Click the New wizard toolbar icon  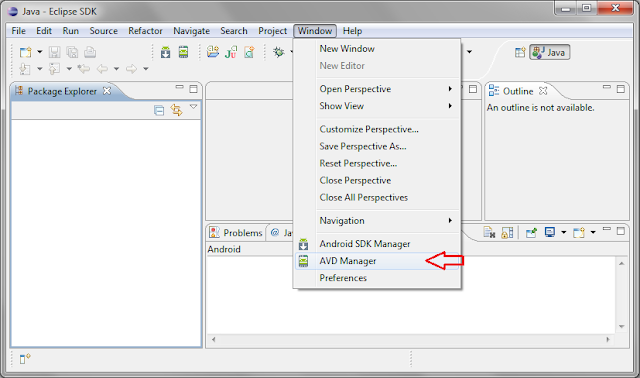coord(25,52)
